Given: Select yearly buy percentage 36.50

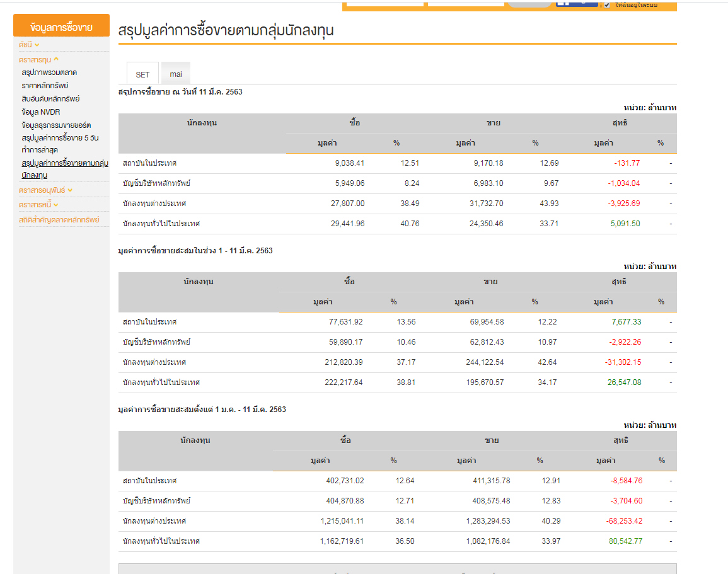Looking at the screenshot, I should [x=405, y=541].
